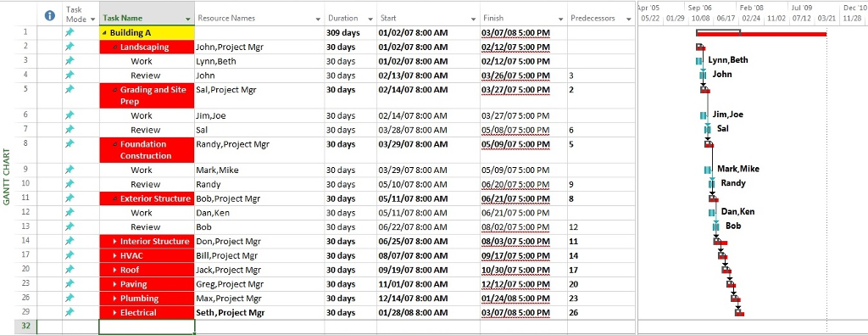868x335 pixels.
Task: Expand the Electrical summary task
Action: pos(114,313)
